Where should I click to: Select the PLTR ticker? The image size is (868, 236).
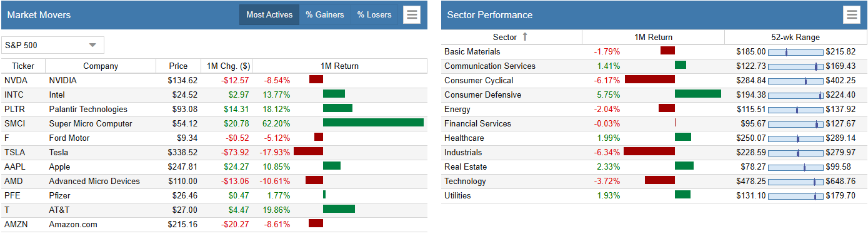[x=15, y=109]
